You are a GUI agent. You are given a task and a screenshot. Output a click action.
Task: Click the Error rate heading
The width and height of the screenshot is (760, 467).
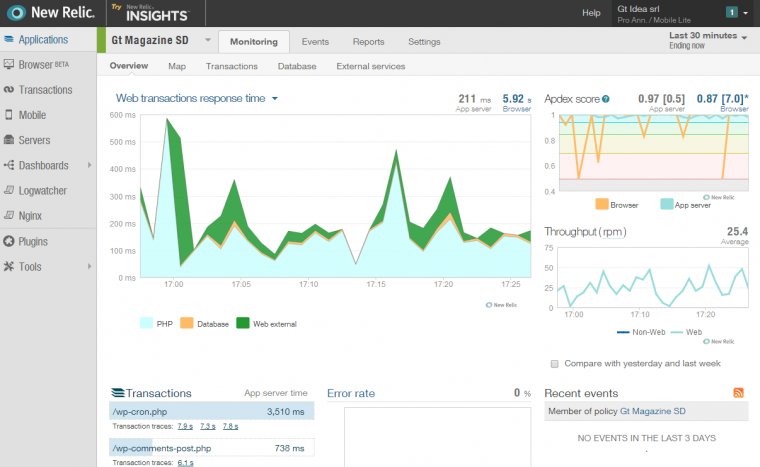[x=351, y=393]
